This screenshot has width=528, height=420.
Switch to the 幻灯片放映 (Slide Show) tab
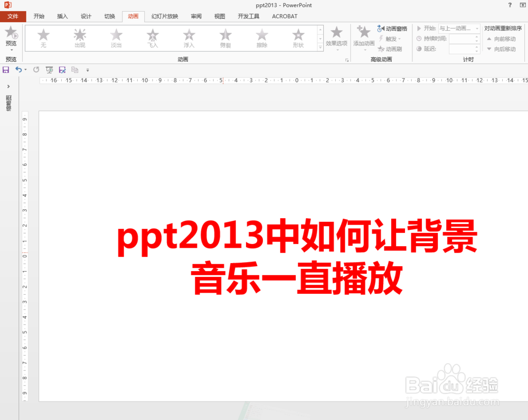coord(165,16)
